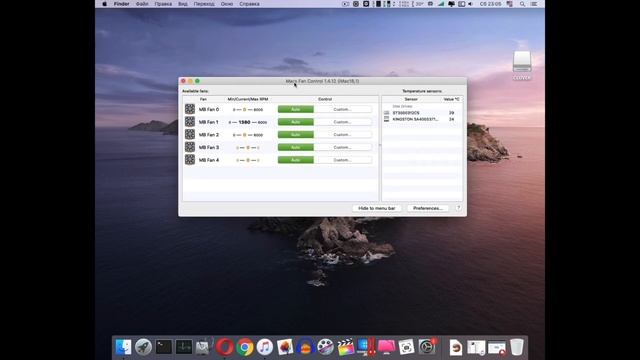Open the Файл menu
640x360 pixels.
click(x=142, y=4)
